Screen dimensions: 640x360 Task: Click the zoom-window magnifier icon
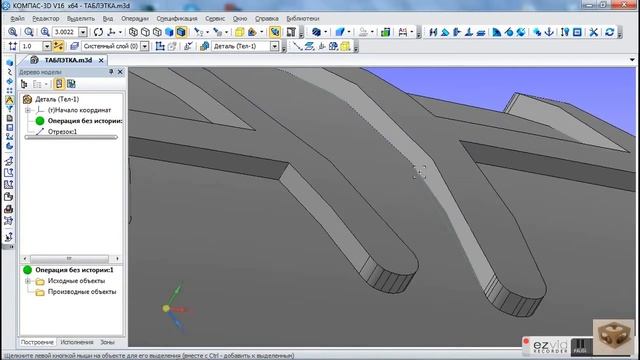(x=12, y=32)
